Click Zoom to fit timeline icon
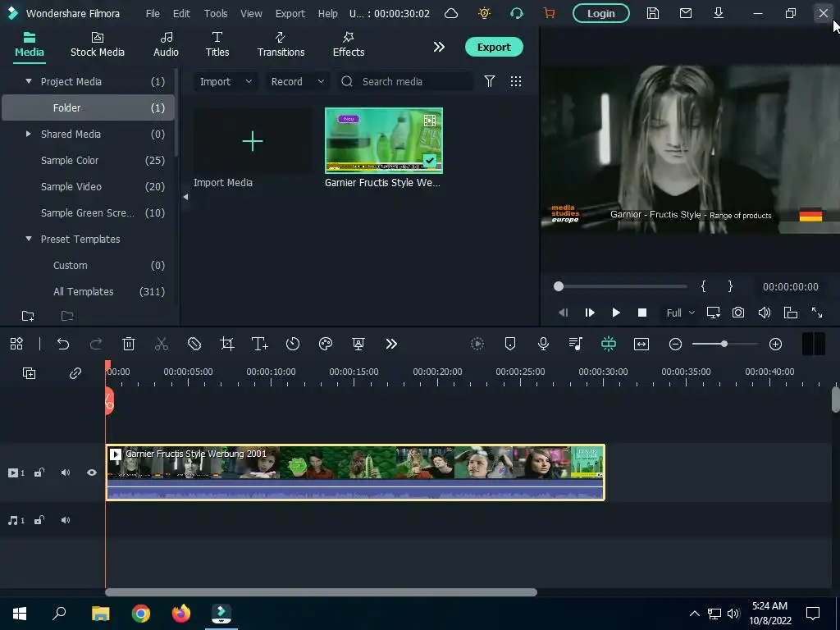Image resolution: width=840 pixels, height=630 pixels. click(641, 344)
